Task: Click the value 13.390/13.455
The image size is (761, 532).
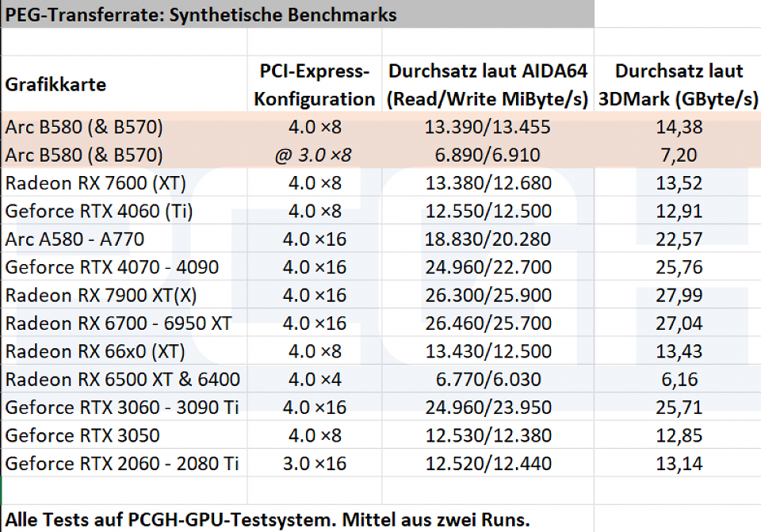Action: coord(488,127)
